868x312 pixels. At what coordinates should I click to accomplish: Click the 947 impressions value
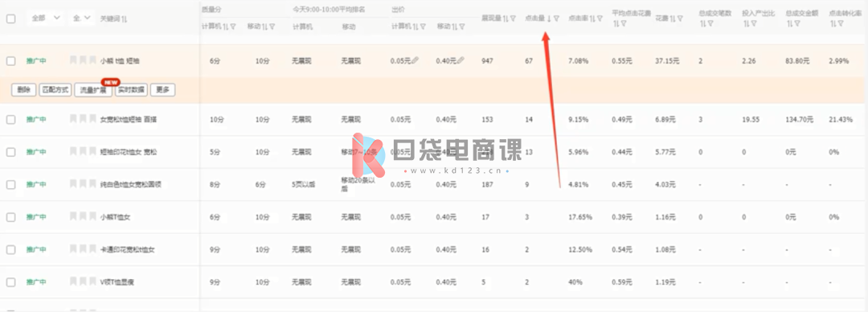[x=487, y=61]
